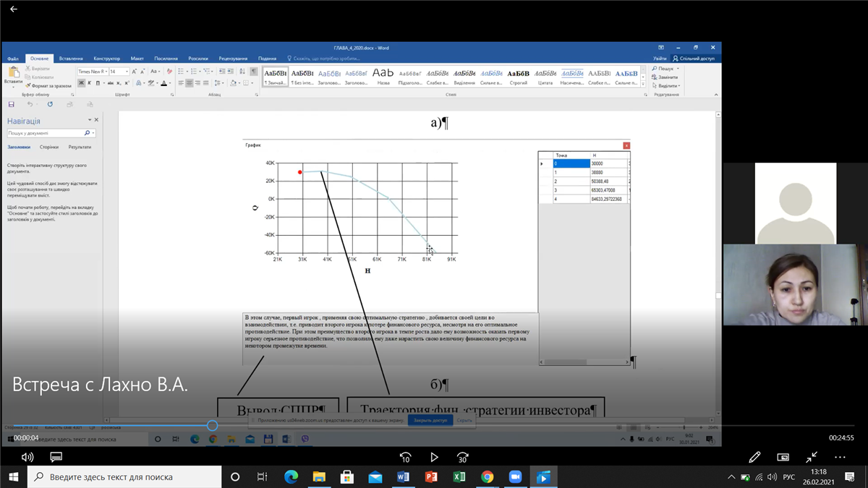Open Zoom from the Windows taskbar

coord(515,477)
